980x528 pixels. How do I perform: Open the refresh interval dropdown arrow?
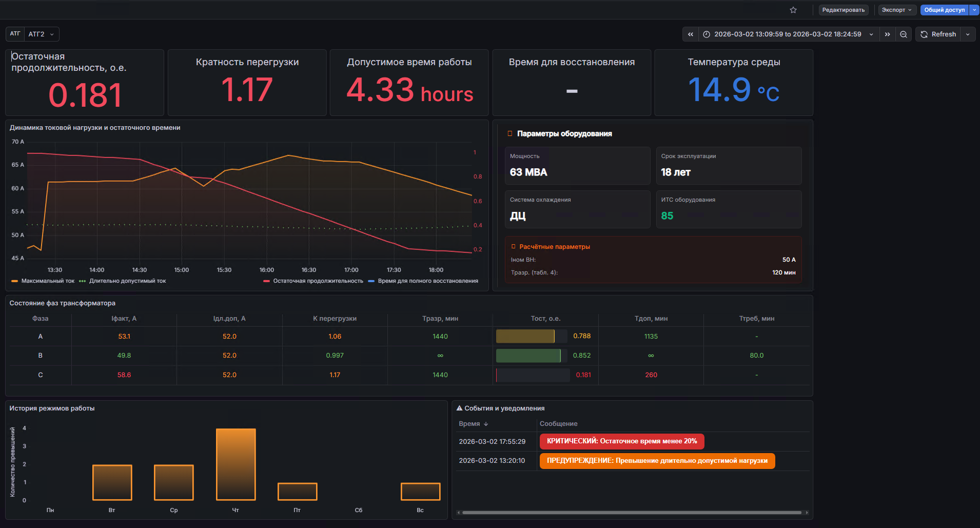(x=968, y=34)
